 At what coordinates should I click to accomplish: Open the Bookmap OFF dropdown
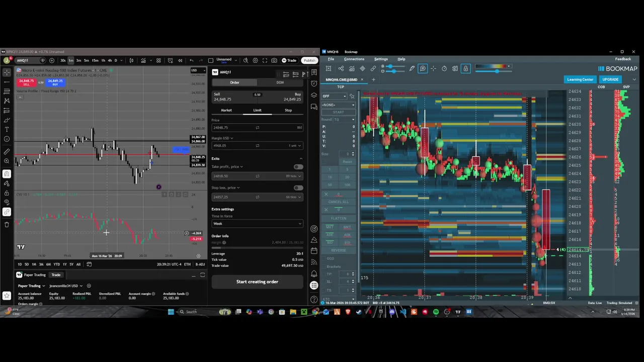pyautogui.click(x=334, y=96)
